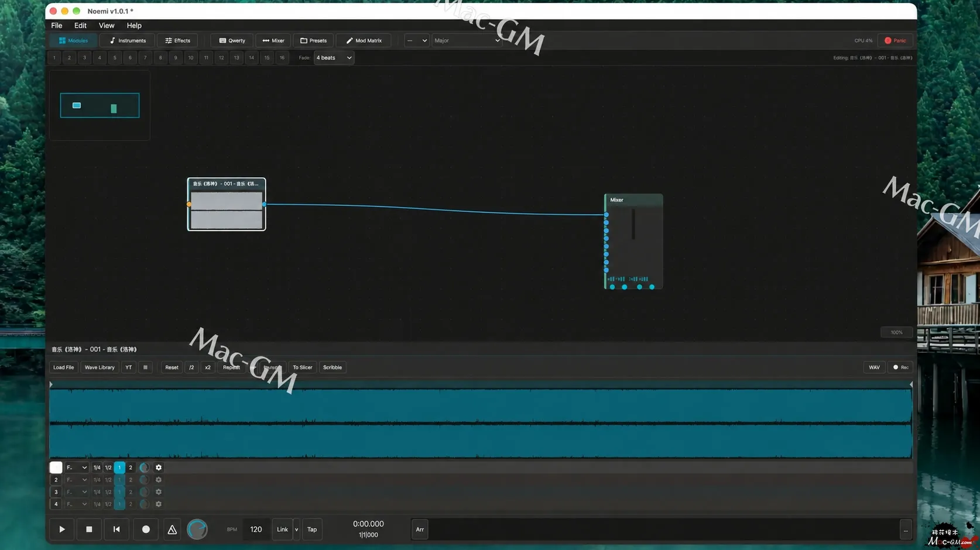Click the To Slicer button

(303, 367)
